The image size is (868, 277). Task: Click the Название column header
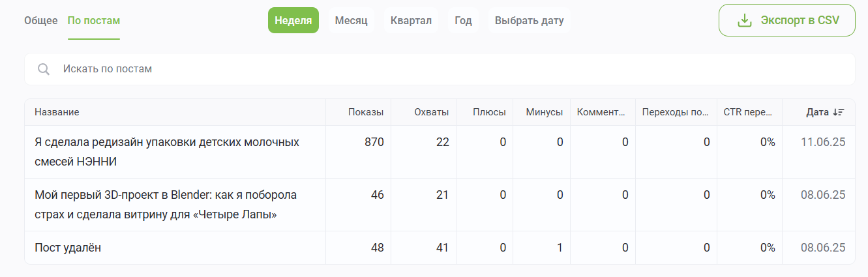coord(57,112)
